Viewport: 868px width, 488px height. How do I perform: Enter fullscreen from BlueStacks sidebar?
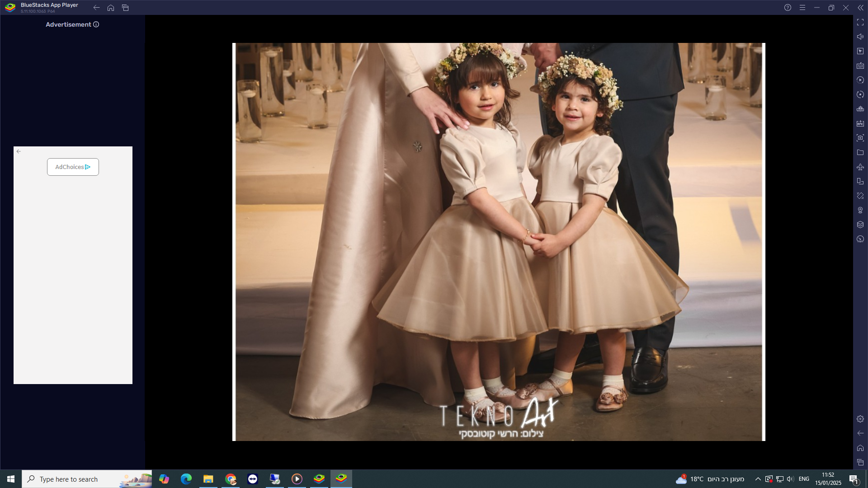click(860, 22)
